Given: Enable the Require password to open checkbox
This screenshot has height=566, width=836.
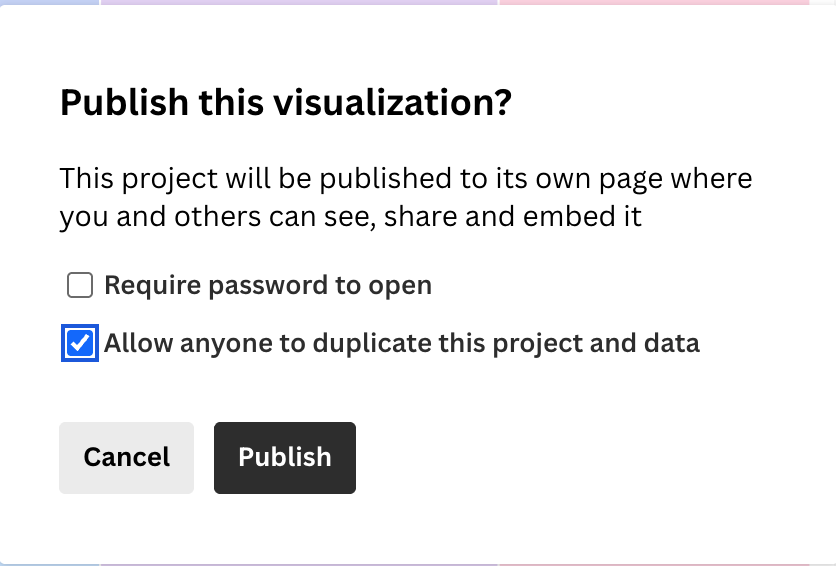Looking at the screenshot, I should point(80,286).
